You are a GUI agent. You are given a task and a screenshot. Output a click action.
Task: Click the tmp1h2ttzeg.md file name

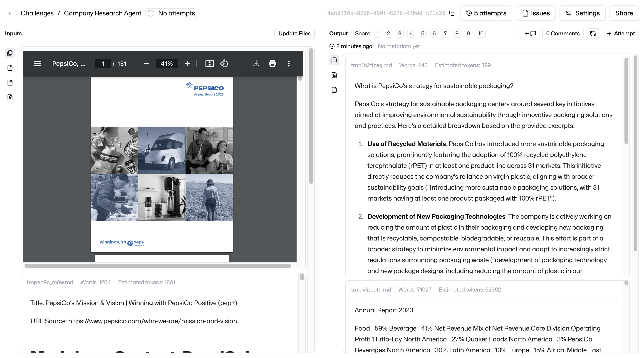click(371, 65)
